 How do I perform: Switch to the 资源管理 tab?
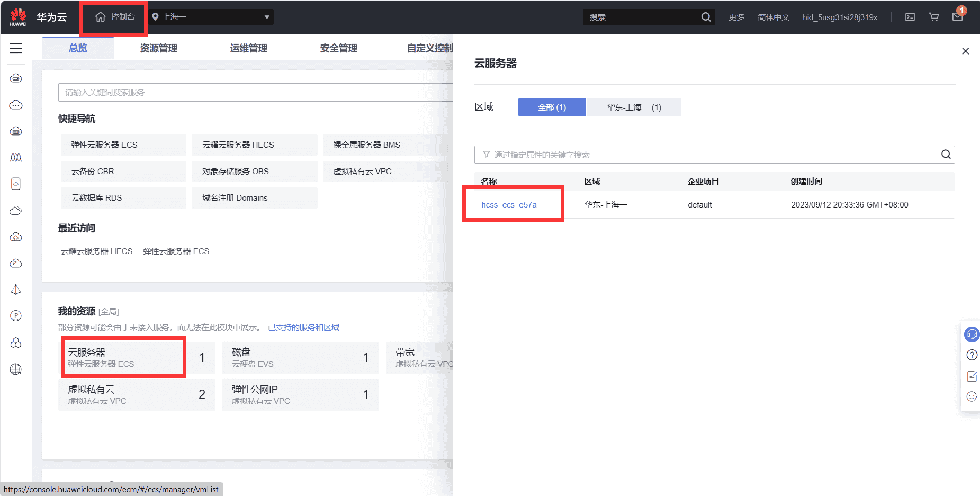click(158, 48)
